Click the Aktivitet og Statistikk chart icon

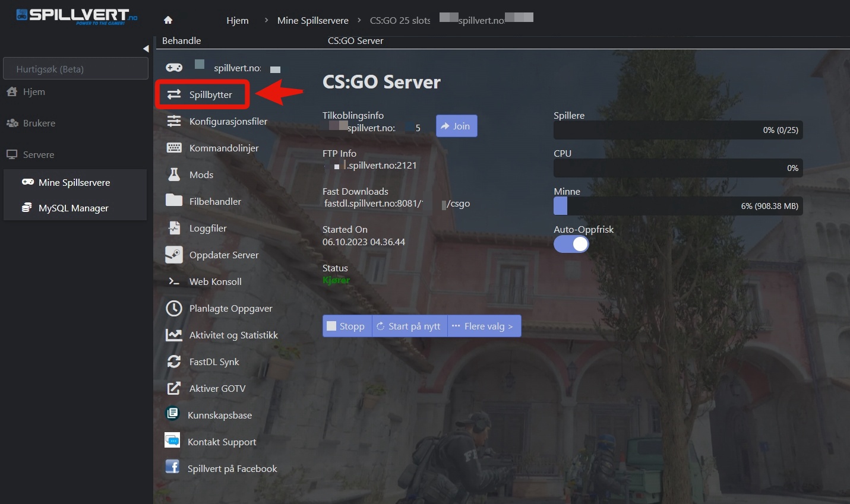click(x=174, y=335)
